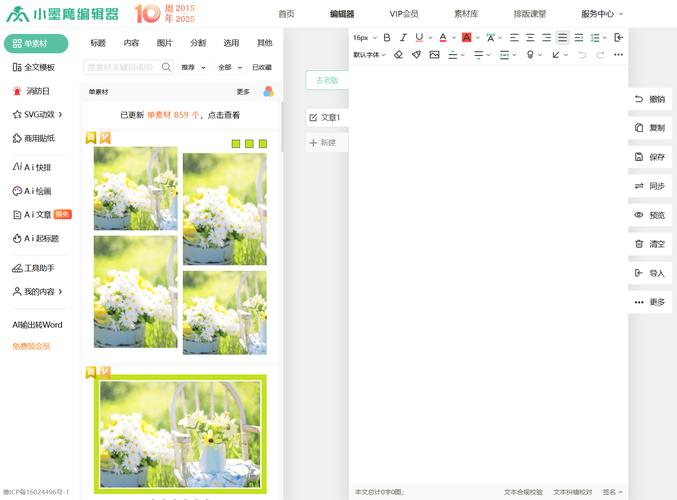Open 素材库 in the top navigation
The height and width of the screenshot is (500, 677).
(466, 14)
